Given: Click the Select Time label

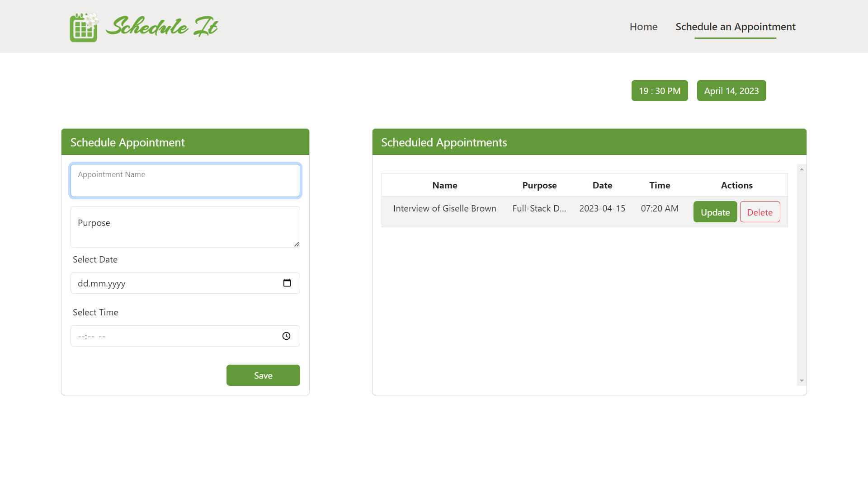Looking at the screenshot, I should [95, 312].
